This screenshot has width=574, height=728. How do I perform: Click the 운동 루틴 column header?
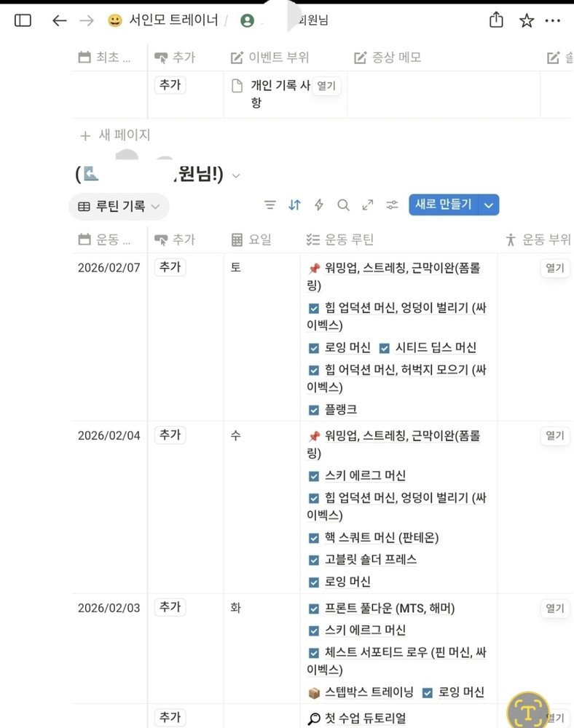click(x=349, y=240)
